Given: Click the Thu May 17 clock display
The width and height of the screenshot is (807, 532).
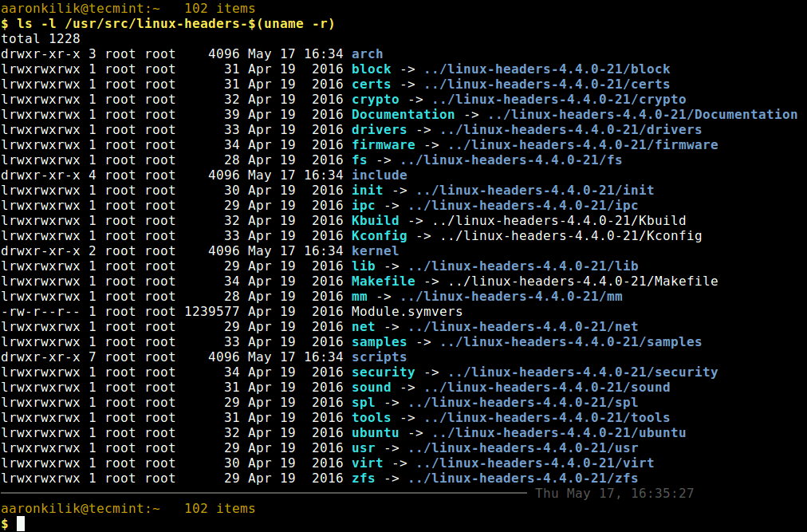Looking at the screenshot, I should click(615, 493).
